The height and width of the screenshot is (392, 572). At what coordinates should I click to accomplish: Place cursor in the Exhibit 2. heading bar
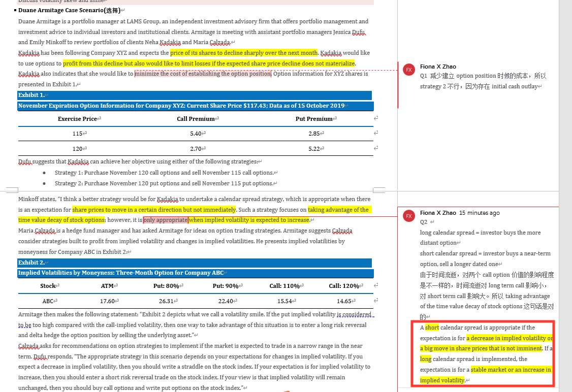tap(195, 263)
